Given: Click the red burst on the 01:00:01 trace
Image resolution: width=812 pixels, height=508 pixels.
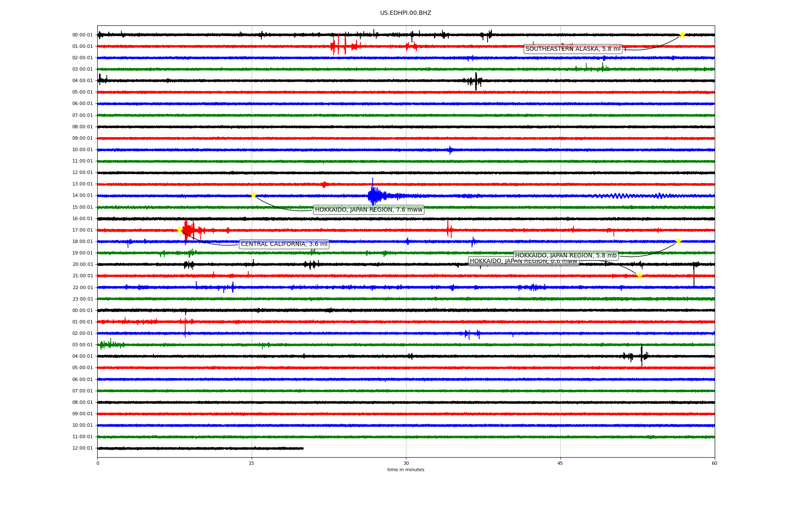Looking at the screenshot, I should click(x=340, y=46).
